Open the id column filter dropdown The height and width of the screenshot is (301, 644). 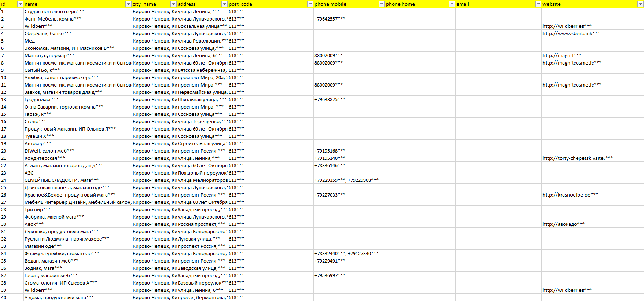(21, 4)
